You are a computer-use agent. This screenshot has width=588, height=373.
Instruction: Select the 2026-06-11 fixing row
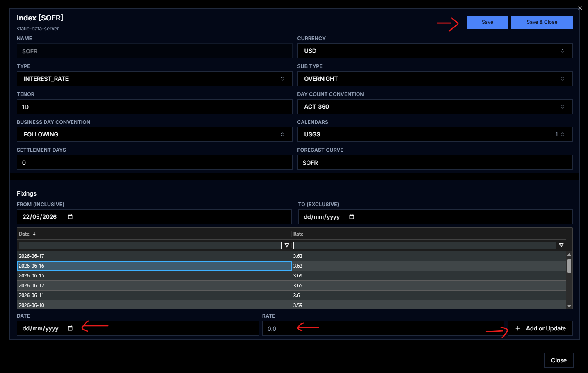[x=292, y=295]
